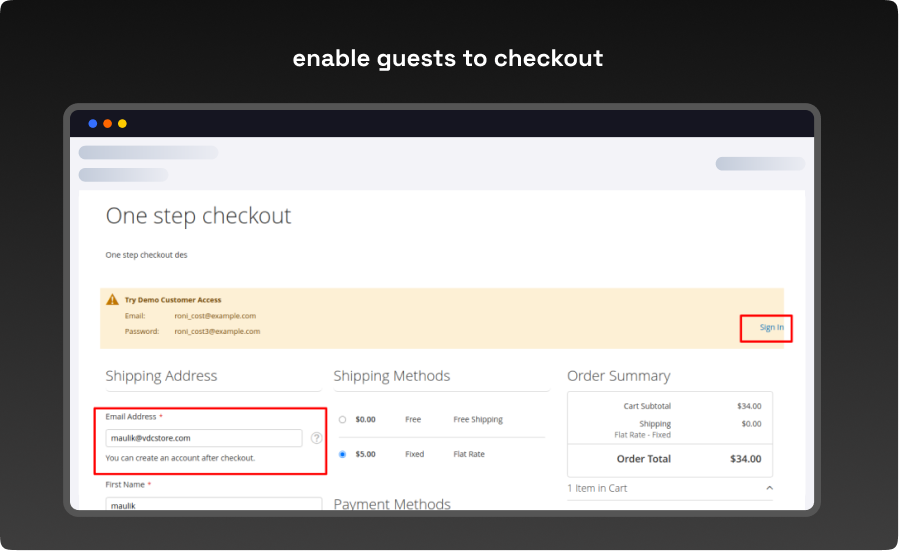Click the orange dot in window title bar
Image resolution: width=899 pixels, height=551 pixels.
(108, 124)
